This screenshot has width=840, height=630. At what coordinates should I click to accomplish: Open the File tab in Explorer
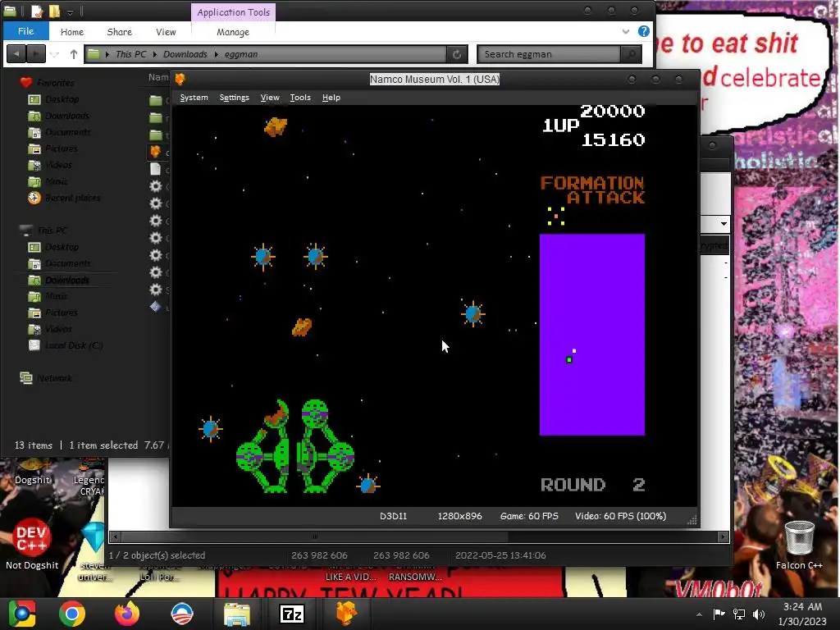25,31
